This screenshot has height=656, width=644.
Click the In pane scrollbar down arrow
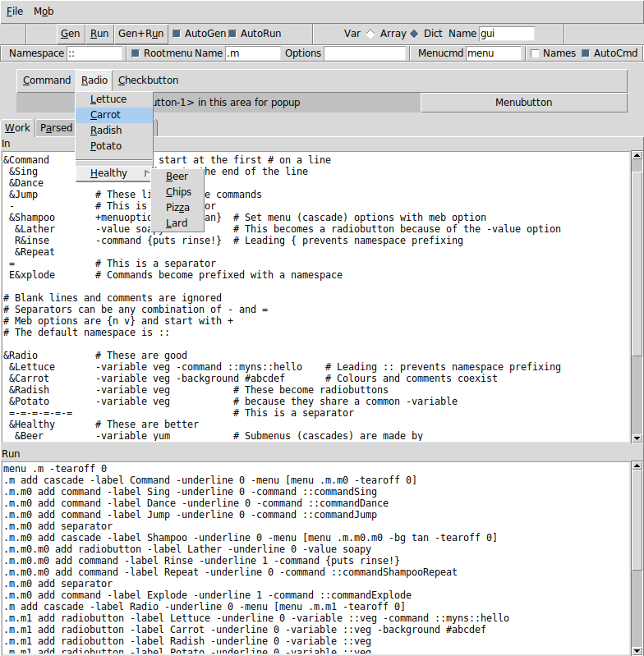[x=637, y=438]
